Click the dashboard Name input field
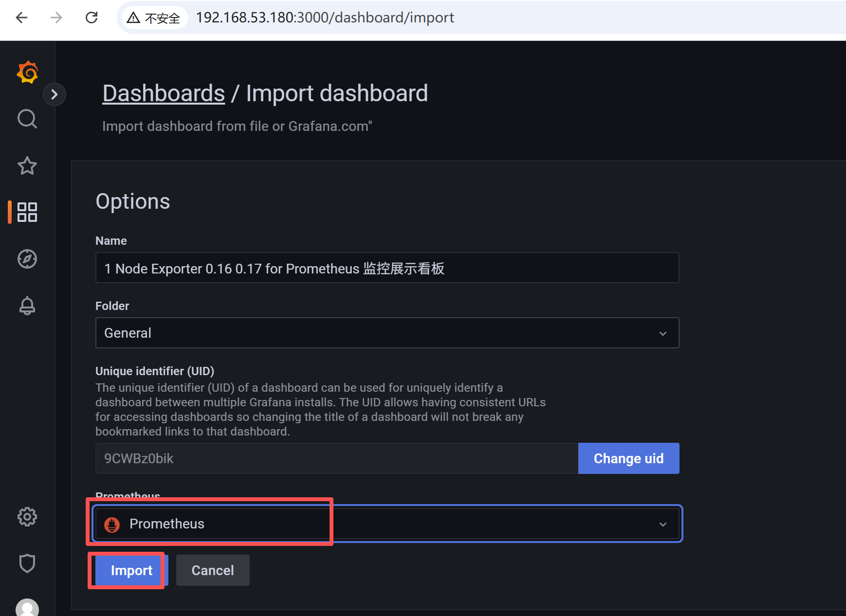Viewport: 846px width, 616px height. tap(387, 268)
